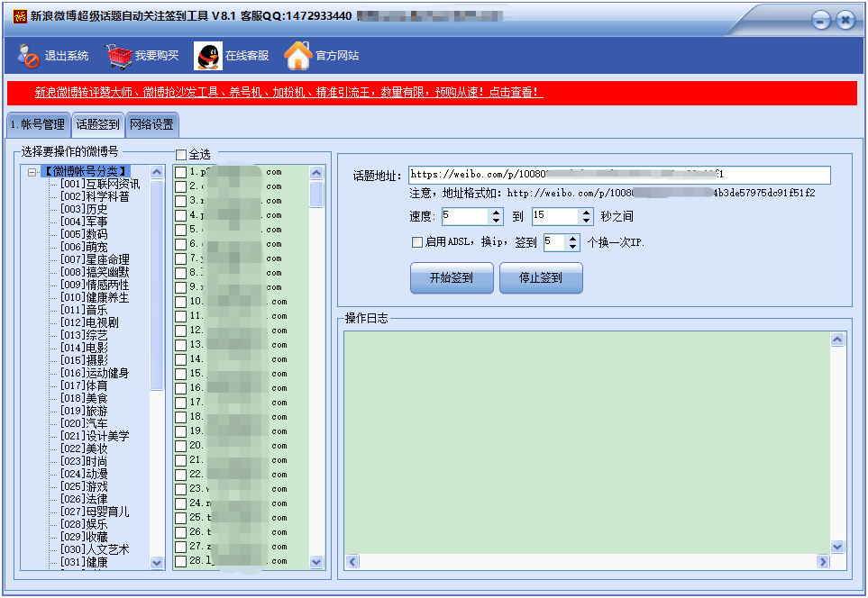The height and width of the screenshot is (598, 868).
Task: Increase the maximum speed 15 with up arrow
Action: pyautogui.click(x=586, y=213)
